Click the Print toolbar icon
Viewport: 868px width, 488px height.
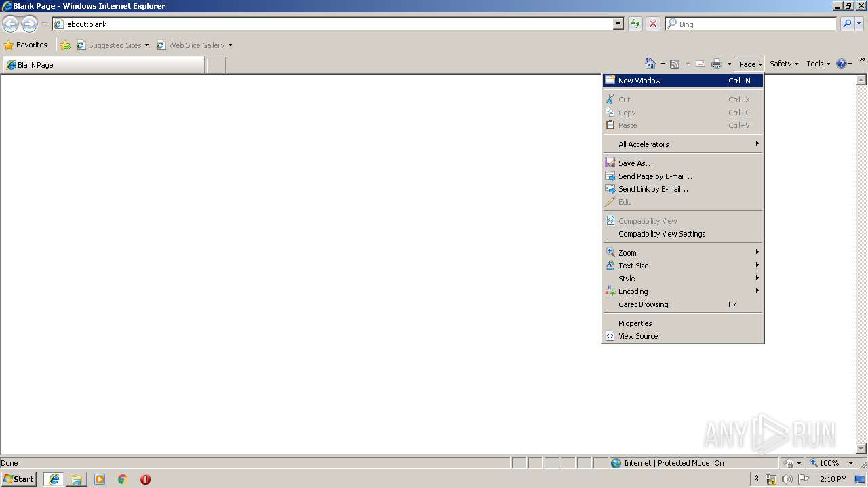point(717,64)
